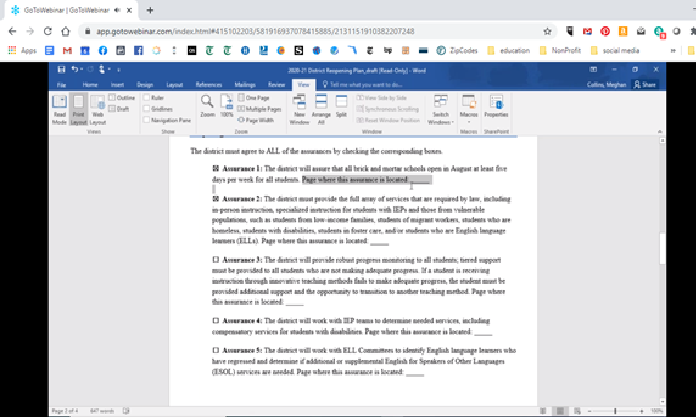696x417 pixels.
Task: Reload the browser page
Action: click(x=47, y=31)
